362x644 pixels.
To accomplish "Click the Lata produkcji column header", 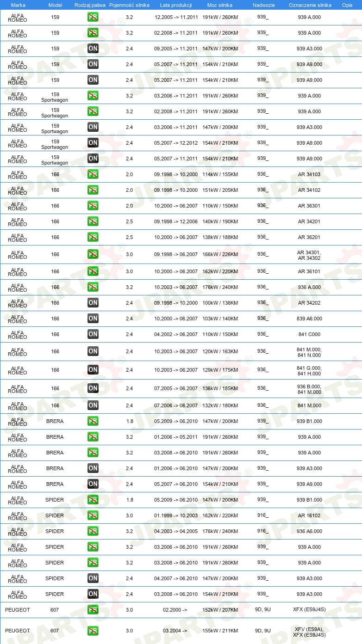I will pos(176,5).
